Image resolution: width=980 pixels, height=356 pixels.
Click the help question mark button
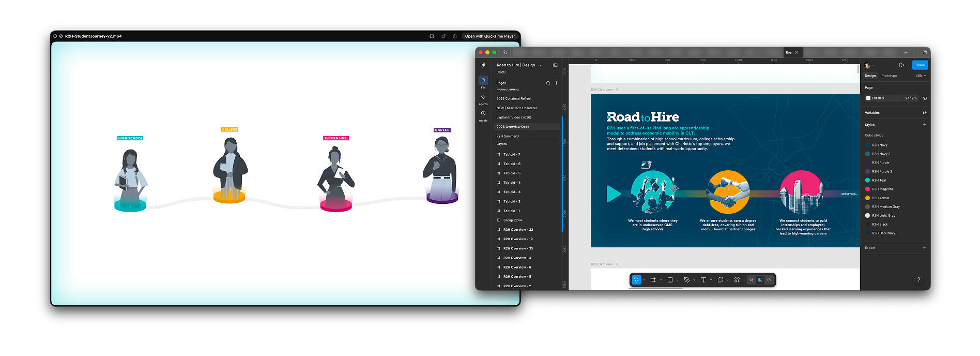pyautogui.click(x=918, y=280)
